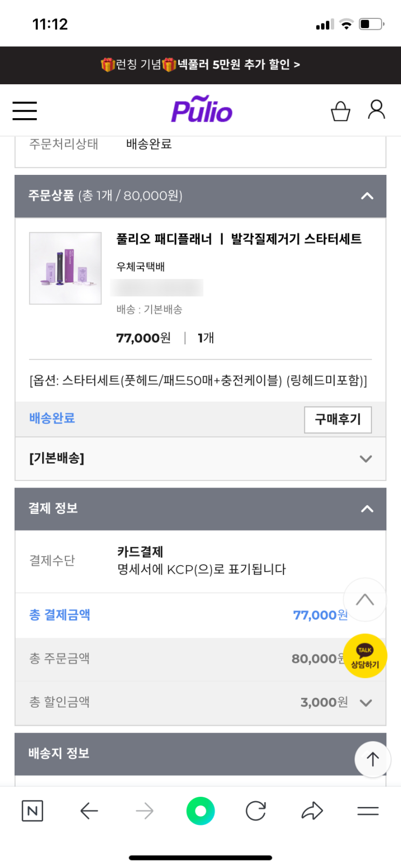Share this page
The height and width of the screenshot is (868, 401).
[312, 811]
